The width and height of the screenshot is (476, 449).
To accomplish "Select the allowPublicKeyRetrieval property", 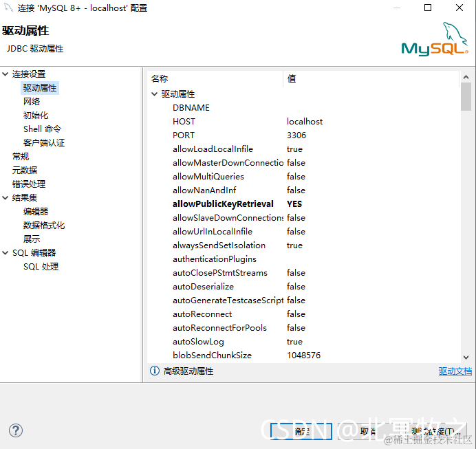I will pyautogui.click(x=223, y=204).
